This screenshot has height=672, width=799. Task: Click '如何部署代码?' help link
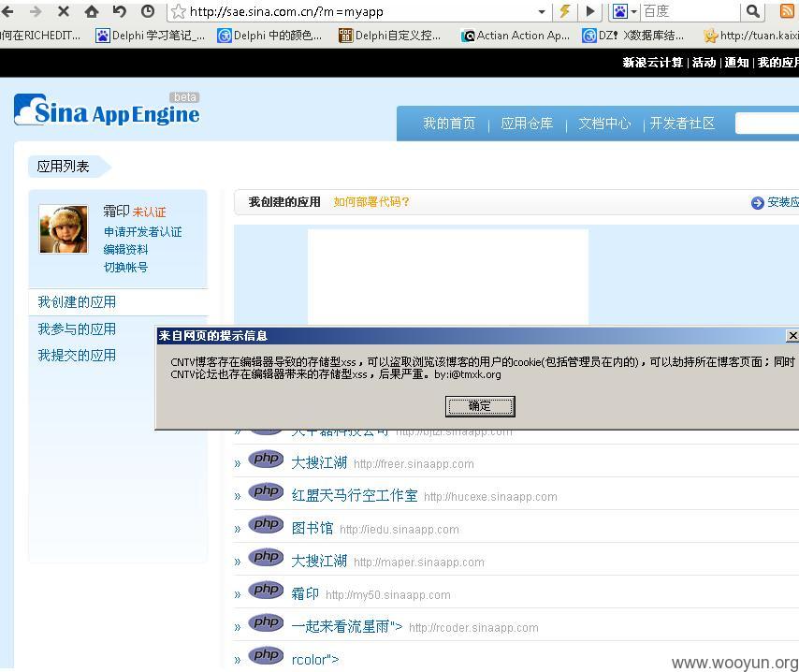pyautogui.click(x=371, y=202)
